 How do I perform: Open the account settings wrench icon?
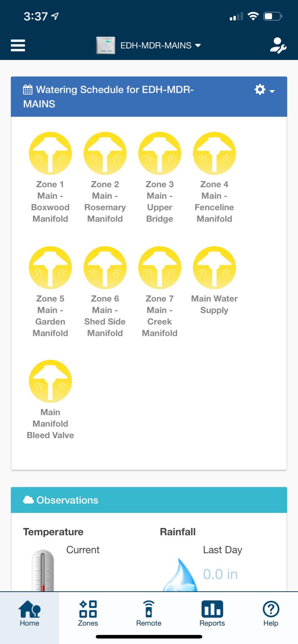278,46
